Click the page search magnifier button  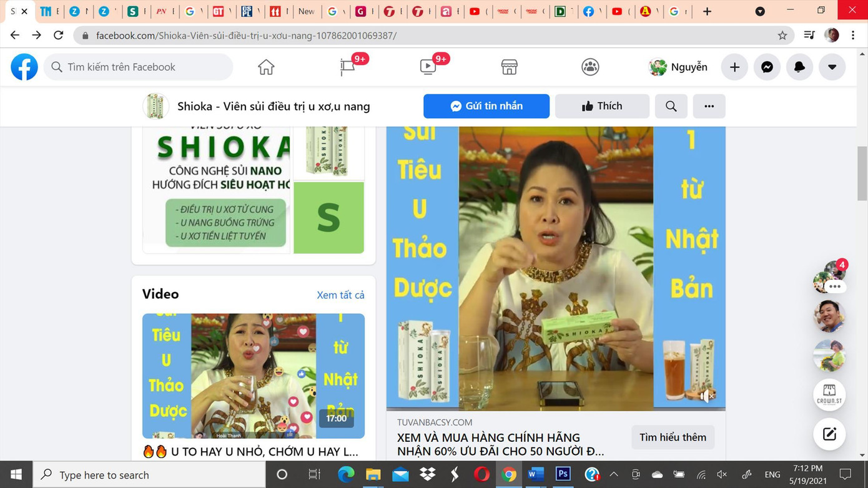[x=671, y=106]
